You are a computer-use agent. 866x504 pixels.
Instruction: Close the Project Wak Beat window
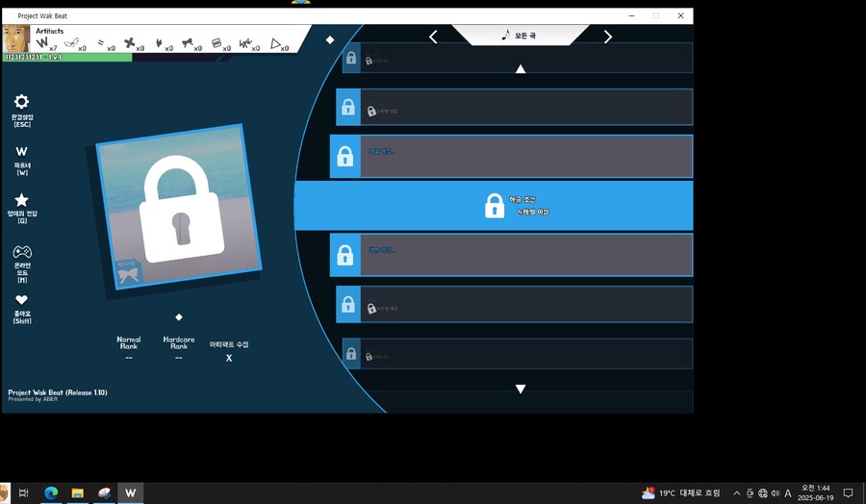pyautogui.click(x=680, y=16)
